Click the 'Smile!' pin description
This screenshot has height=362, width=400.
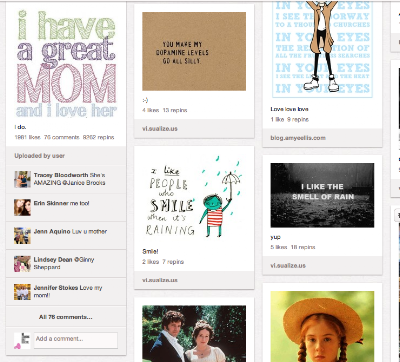pyautogui.click(x=150, y=251)
